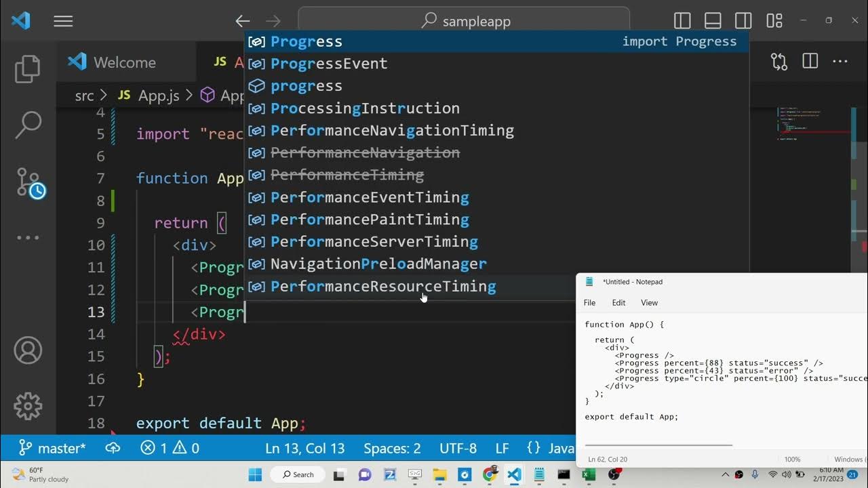The width and height of the screenshot is (868, 488).
Task: Select ProgressEvent from the suggestion list
Action: pyautogui.click(x=329, y=64)
